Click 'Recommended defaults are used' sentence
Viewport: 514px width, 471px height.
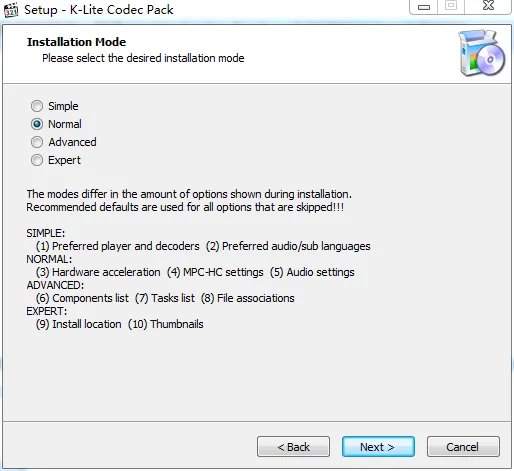pos(185,207)
